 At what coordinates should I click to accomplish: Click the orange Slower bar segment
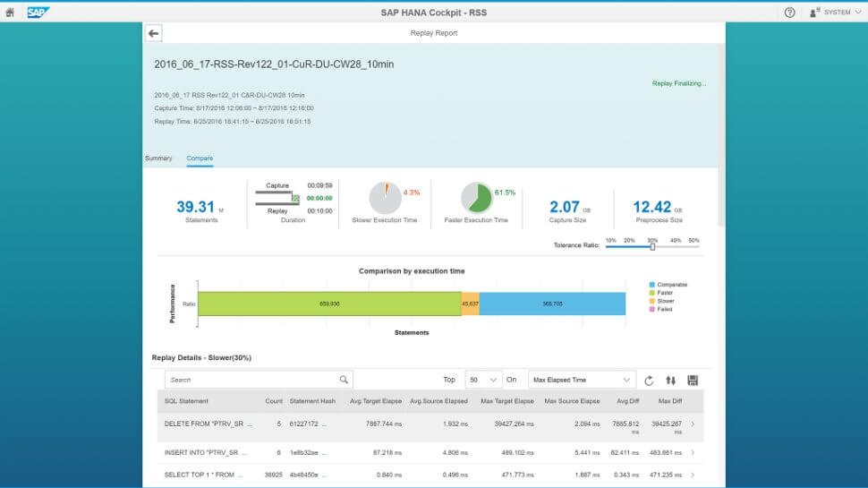(x=470, y=304)
